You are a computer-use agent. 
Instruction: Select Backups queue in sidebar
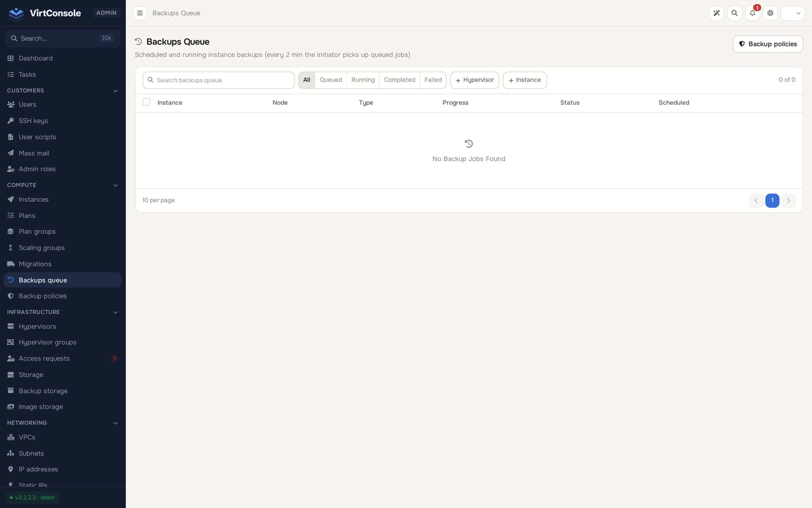(63, 280)
